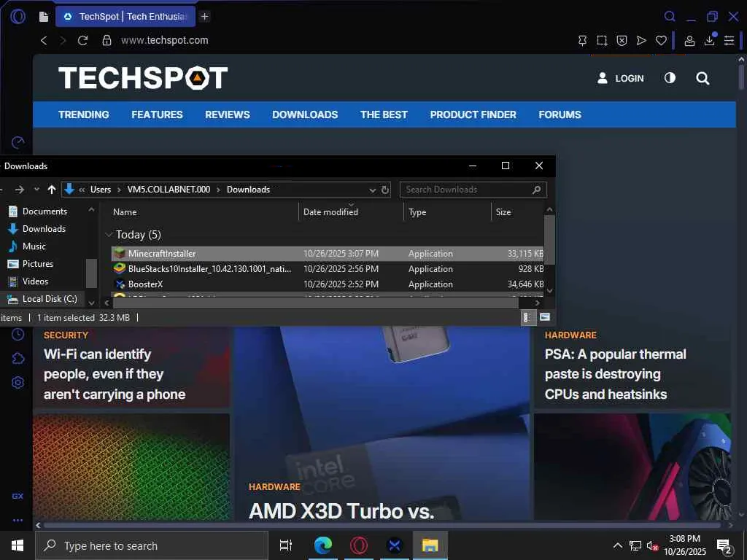Click the TechSpot search magnifier icon
Viewport: 747px width, 560px height.
pos(703,78)
